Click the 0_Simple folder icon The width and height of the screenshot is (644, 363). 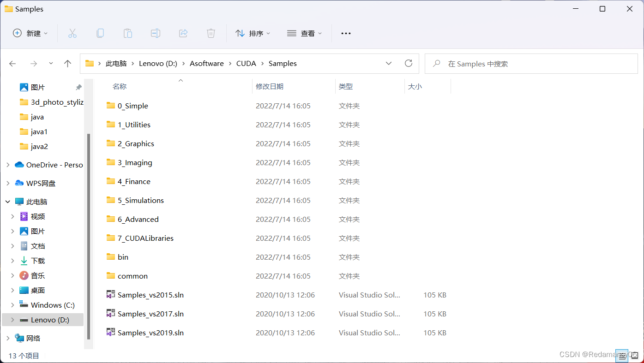pos(111,106)
